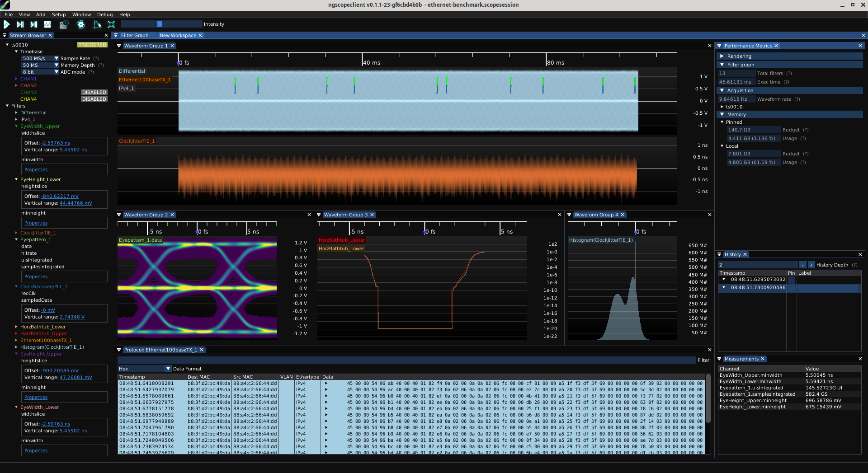Click the History Depth plus button
Screen dimensions: 868x473
pos(811,265)
